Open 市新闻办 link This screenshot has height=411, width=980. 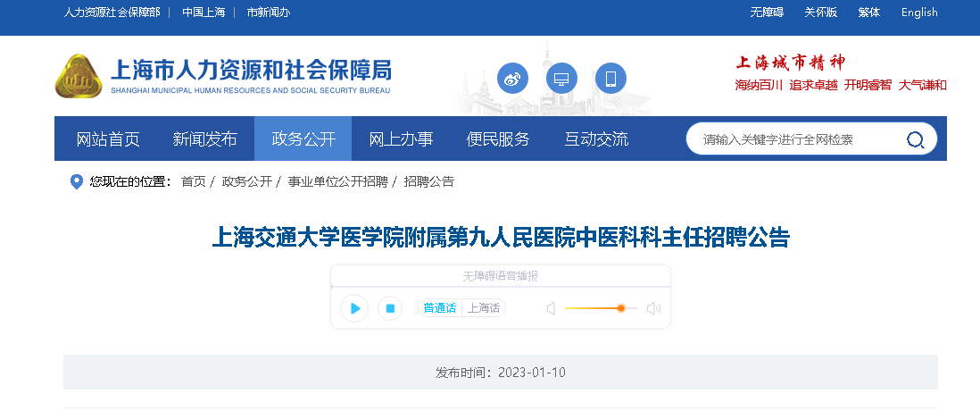pos(269,13)
